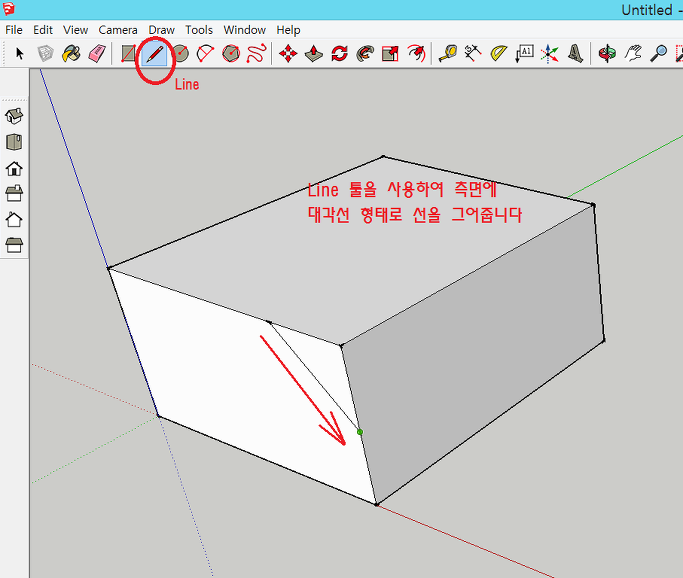The width and height of the screenshot is (683, 578).
Task: Open the File menu
Action: tap(14, 30)
